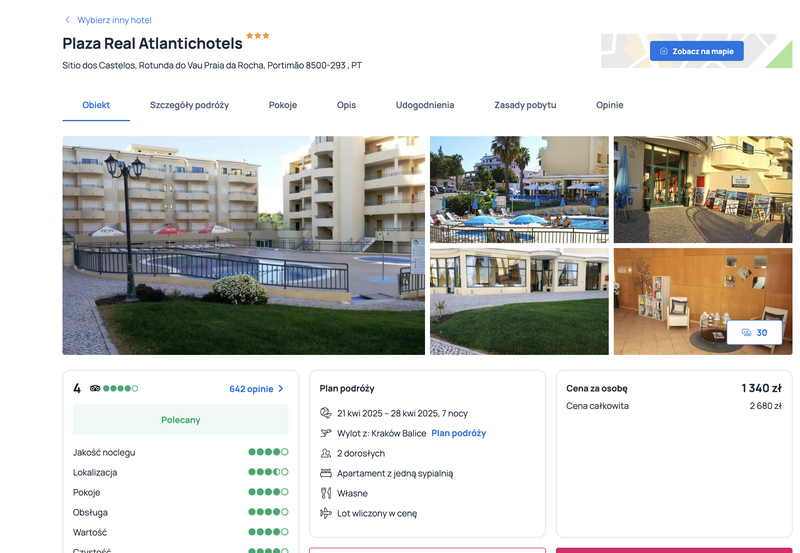Open the 642 opinie reviews link
The width and height of the screenshot is (800, 553).
click(251, 389)
